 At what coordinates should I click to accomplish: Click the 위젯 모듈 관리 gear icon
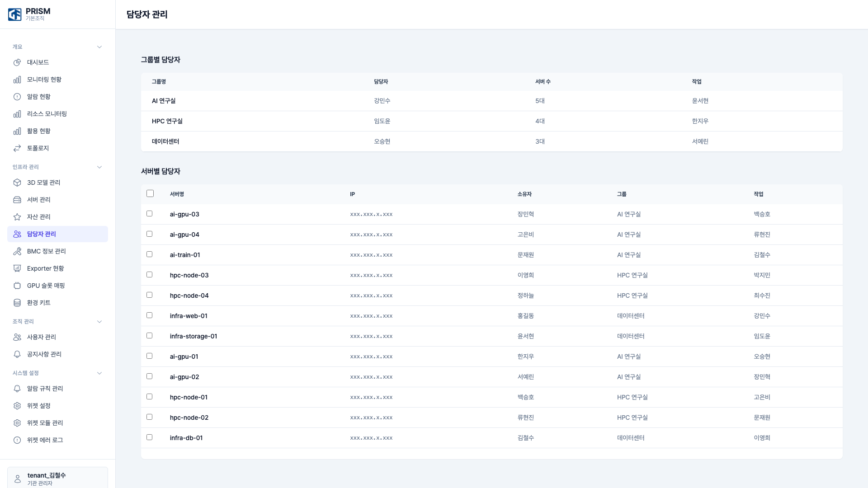17,423
